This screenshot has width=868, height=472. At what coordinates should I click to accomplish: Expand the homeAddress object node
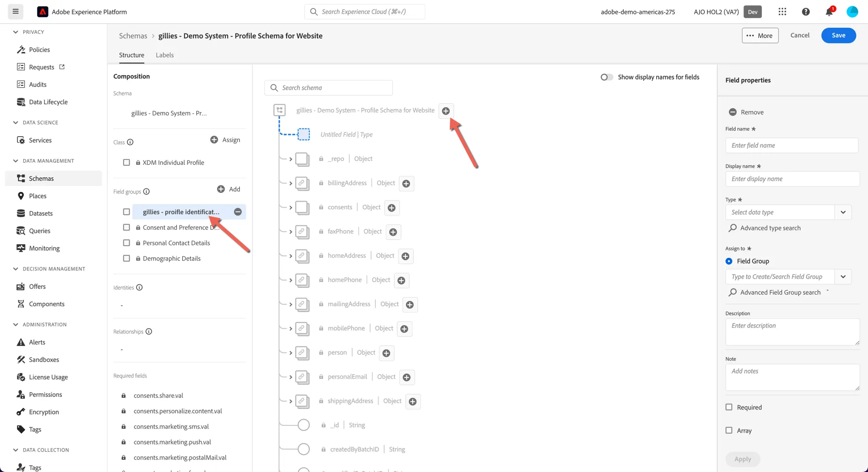pos(291,256)
